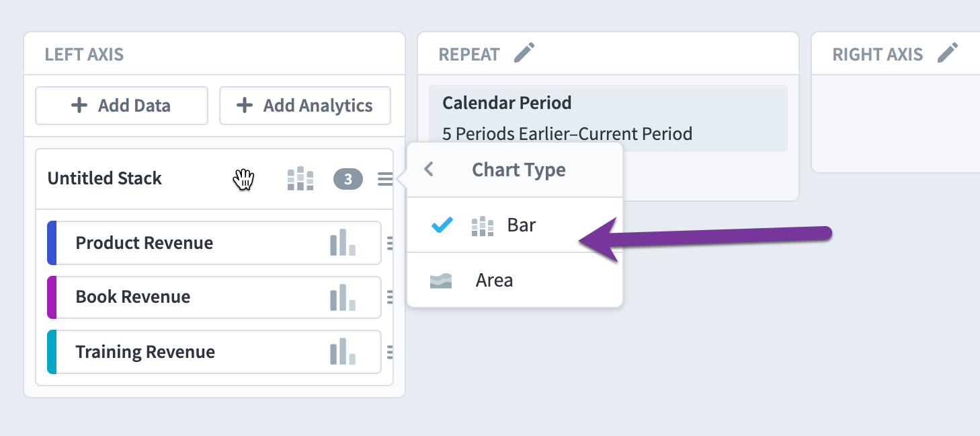Click the Add Analytics button
980x436 pixels.
click(x=305, y=106)
